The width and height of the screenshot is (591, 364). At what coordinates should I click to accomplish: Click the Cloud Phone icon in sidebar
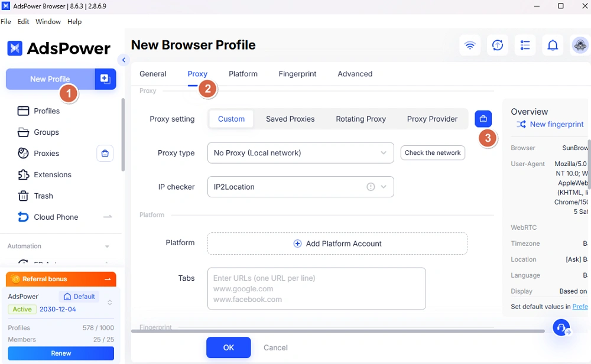[x=23, y=217]
